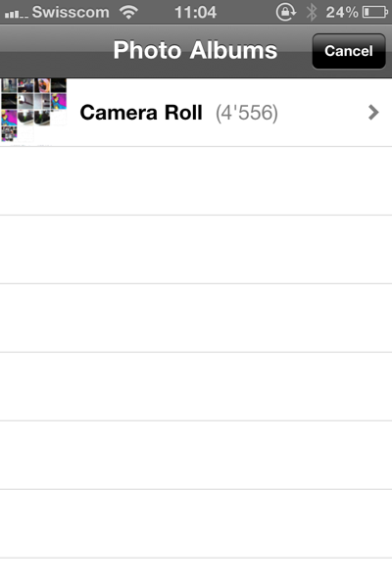Tap the bottommost partially visible empty row

[196, 573]
